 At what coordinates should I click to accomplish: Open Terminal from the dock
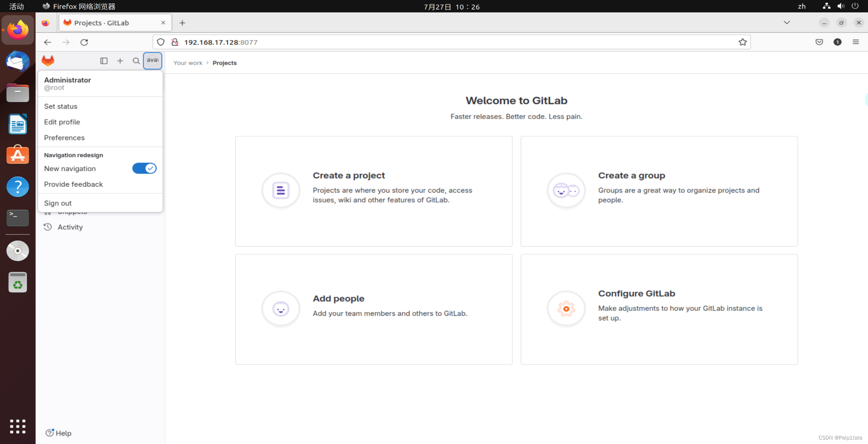(17, 218)
